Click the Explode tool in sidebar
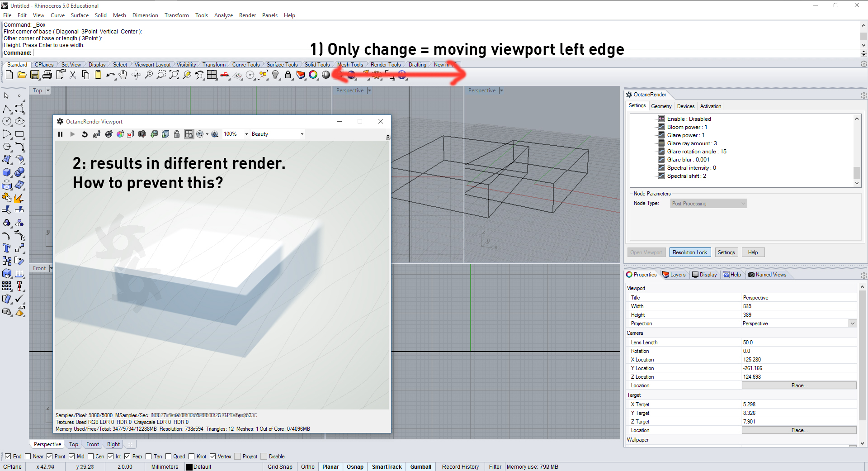 (19, 198)
